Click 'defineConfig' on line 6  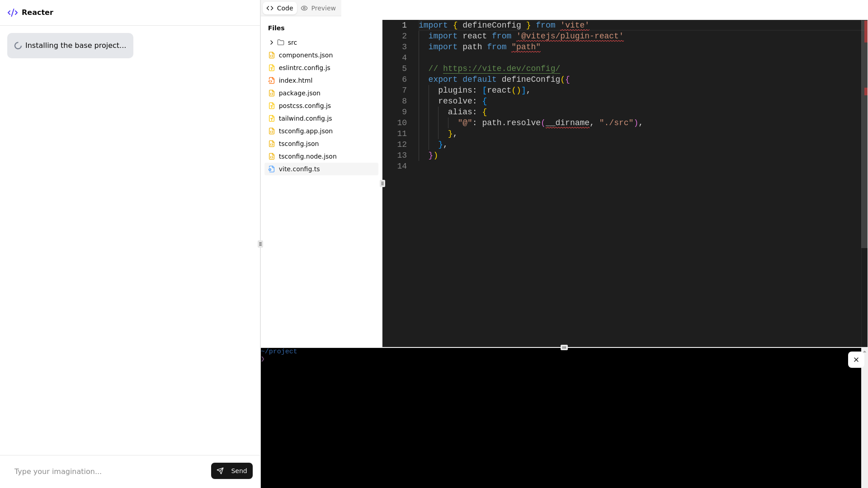(x=531, y=80)
